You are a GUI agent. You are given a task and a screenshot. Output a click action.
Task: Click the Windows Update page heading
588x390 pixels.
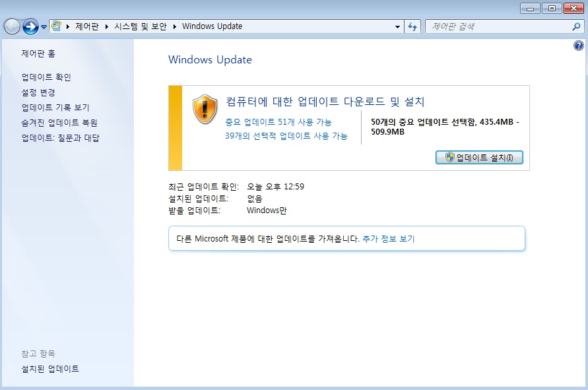(x=210, y=59)
